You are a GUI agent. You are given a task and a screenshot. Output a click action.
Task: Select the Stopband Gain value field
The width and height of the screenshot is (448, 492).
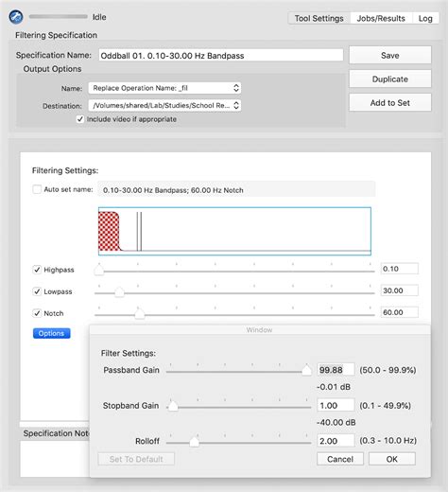click(x=336, y=405)
